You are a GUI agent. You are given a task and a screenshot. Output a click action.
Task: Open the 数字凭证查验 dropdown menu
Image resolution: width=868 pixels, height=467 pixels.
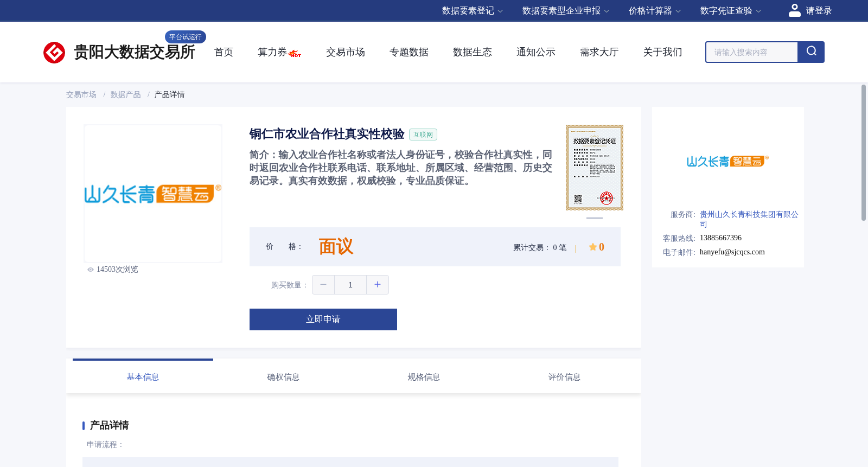730,11
